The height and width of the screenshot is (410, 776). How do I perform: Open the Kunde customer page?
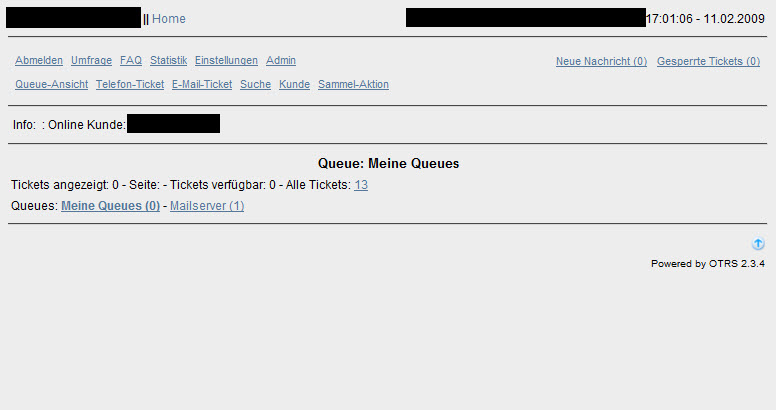[x=294, y=84]
